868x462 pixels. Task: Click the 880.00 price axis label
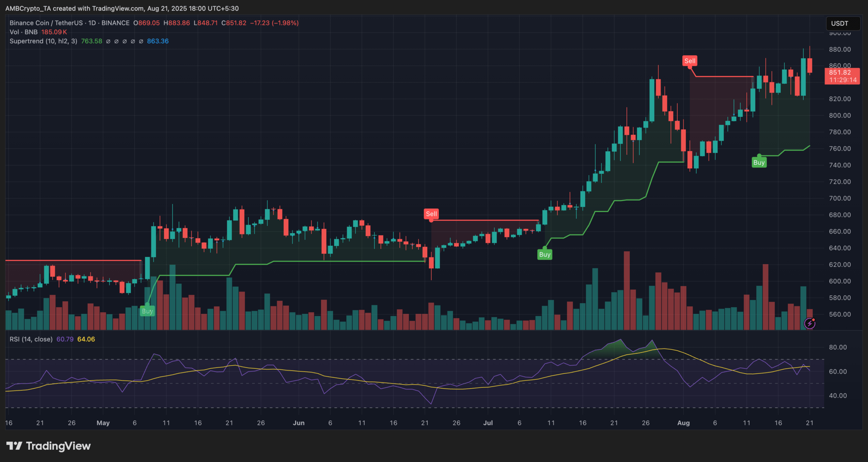tap(840, 49)
